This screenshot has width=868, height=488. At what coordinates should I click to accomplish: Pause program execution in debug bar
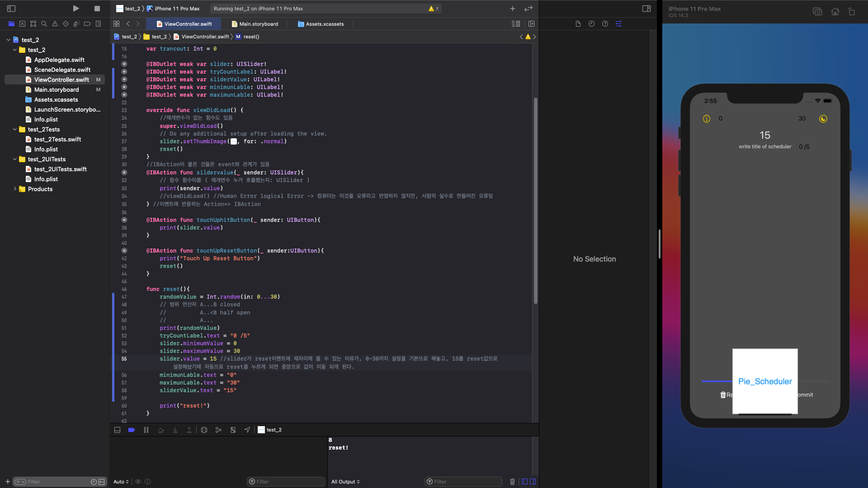[146, 430]
